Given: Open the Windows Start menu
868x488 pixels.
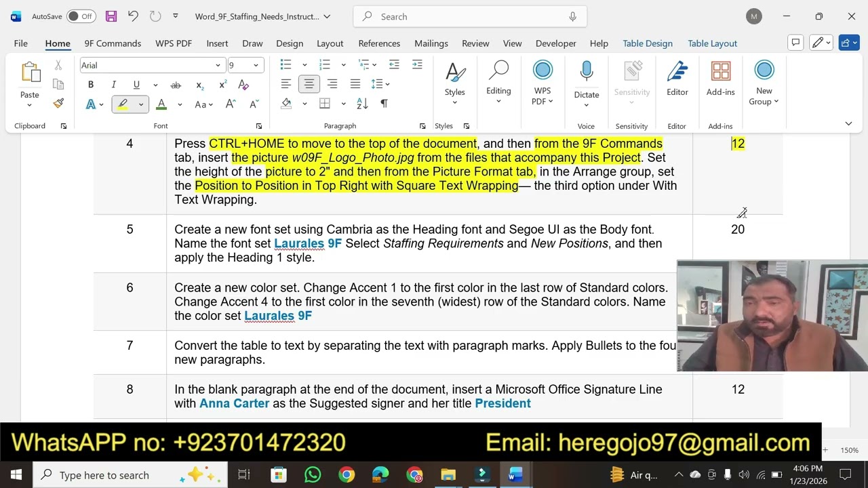Looking at the screenshot, I should tap(16, 474).
